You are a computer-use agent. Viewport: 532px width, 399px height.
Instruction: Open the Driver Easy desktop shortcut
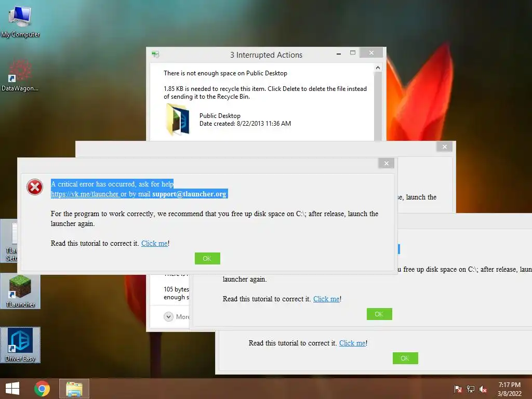click(x=20, y=345)
